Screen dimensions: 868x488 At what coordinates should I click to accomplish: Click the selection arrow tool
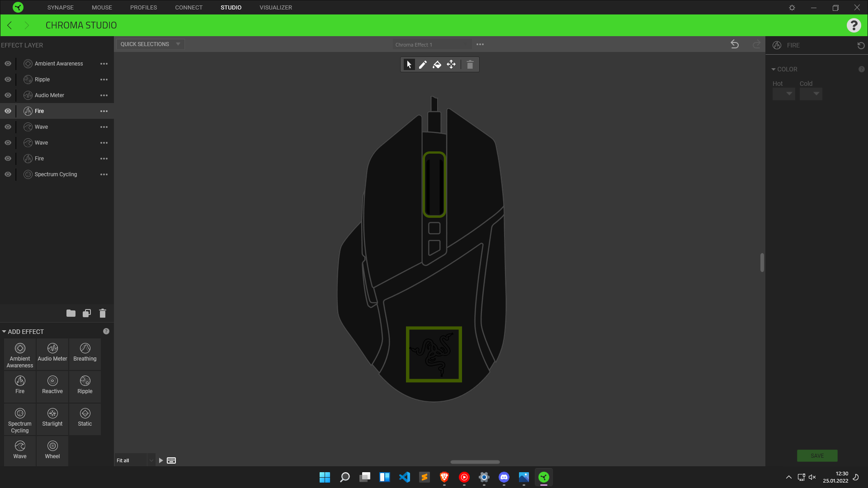pyautogui.click(x=409, y=65)
